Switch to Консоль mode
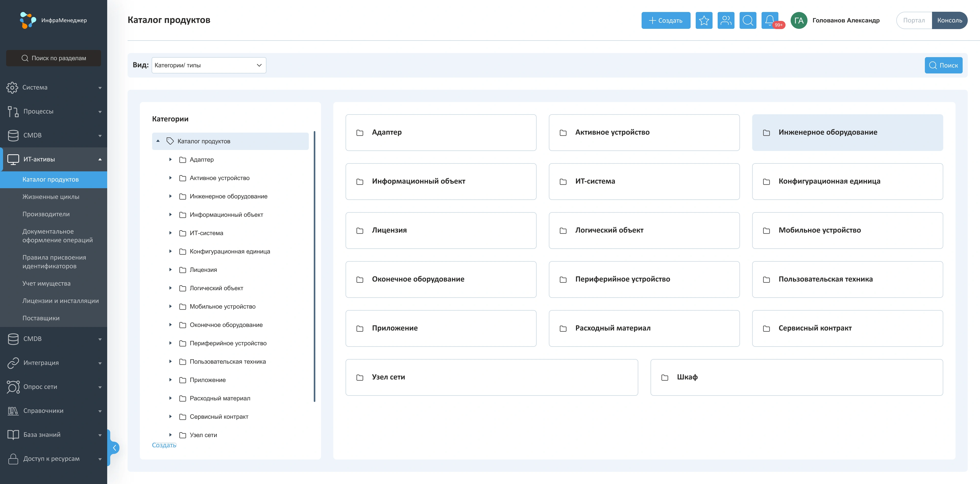The image size is (980, 484). (949, 21)
